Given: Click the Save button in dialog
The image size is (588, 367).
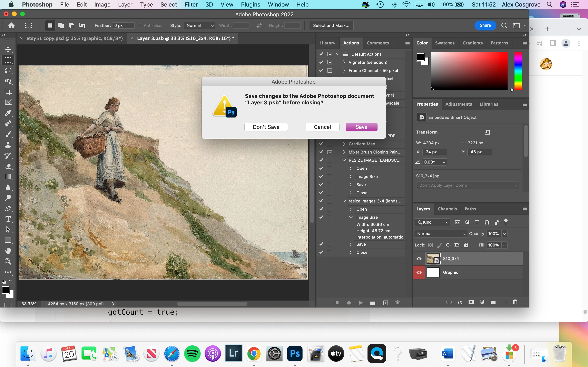Looking at the screenshot, I should click(x=361, y=127).
